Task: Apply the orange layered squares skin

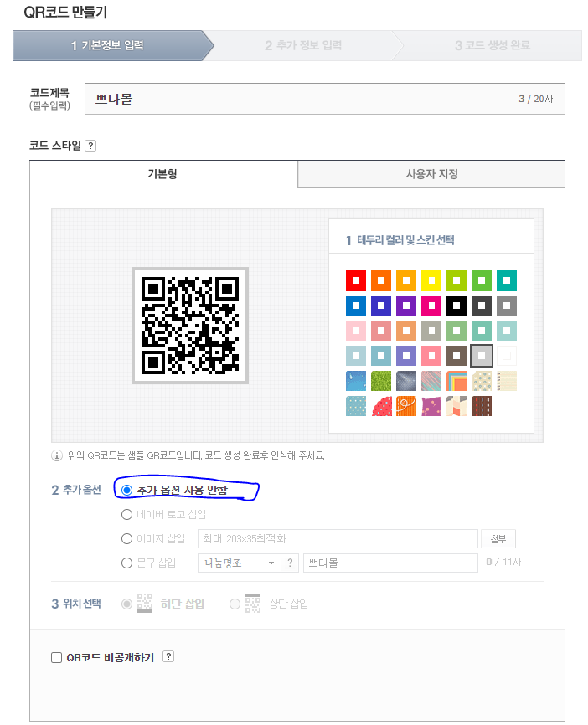Action: click(x=456, y=381)
